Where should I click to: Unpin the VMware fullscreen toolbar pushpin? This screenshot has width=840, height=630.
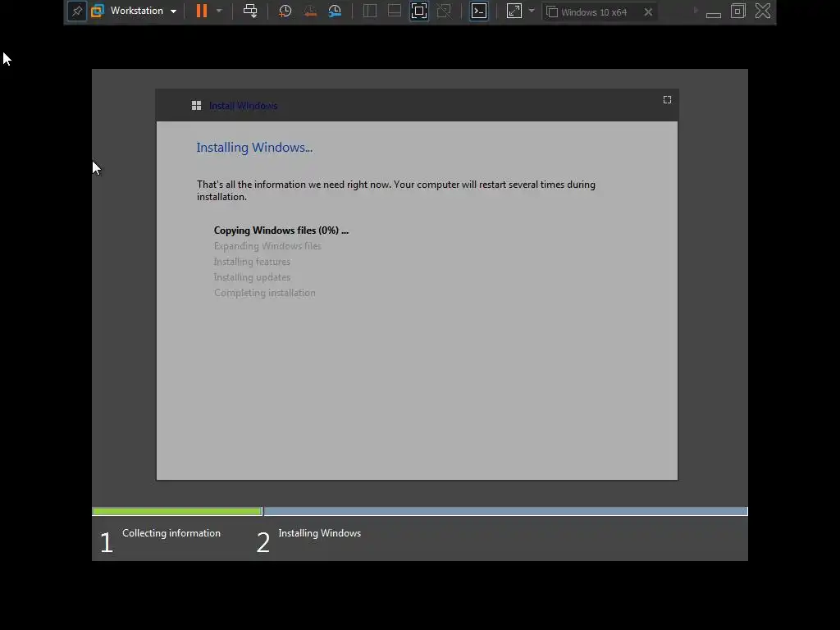[76, 11]
